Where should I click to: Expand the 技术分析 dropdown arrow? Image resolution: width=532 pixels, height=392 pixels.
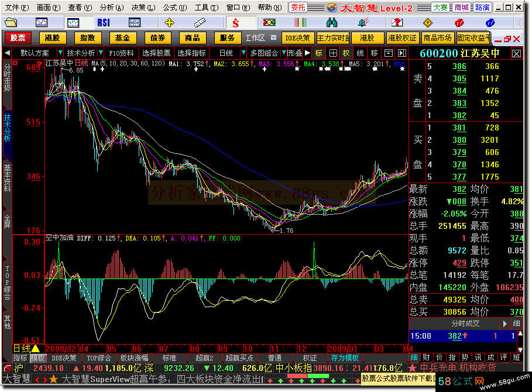(101, 53)
